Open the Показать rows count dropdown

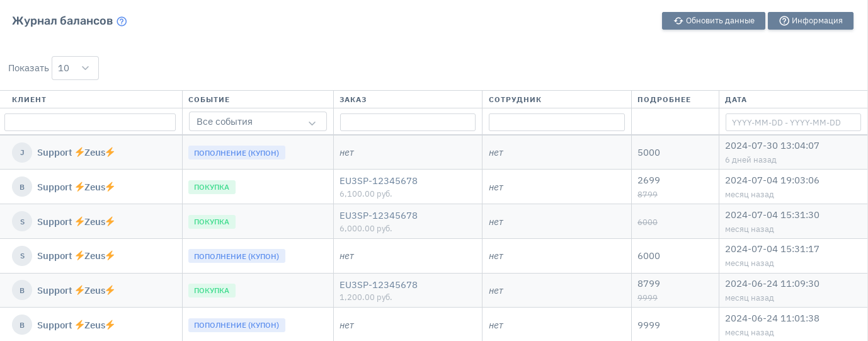coord(75,68)
